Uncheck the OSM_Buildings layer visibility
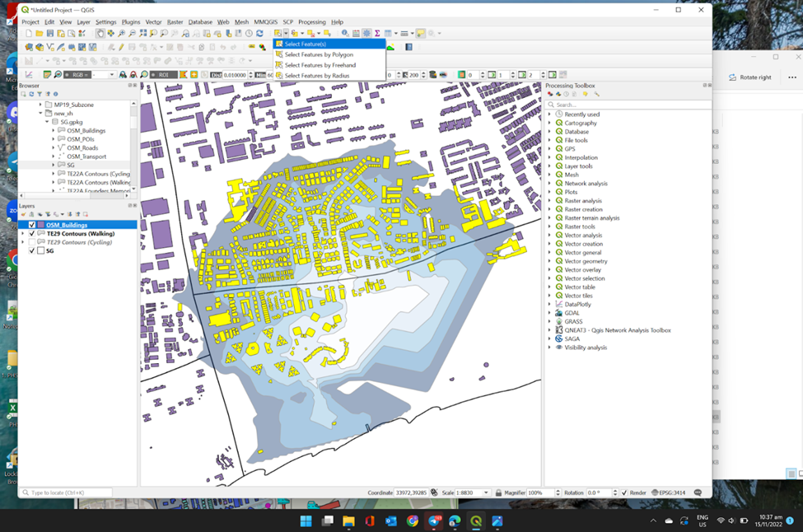Viewport: 803px width, 532px height. pos(32,225)
